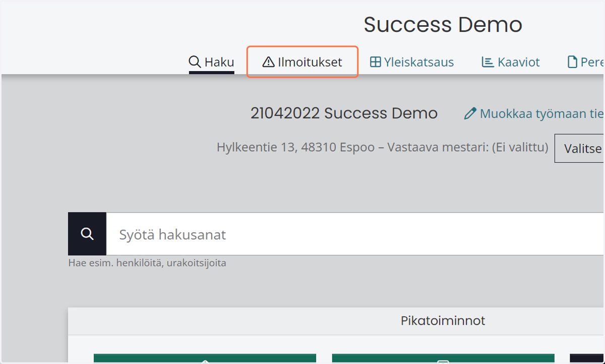This screenshot has height=364, width=605.
Task: Open the Haku tab
Action: (211, 62)
